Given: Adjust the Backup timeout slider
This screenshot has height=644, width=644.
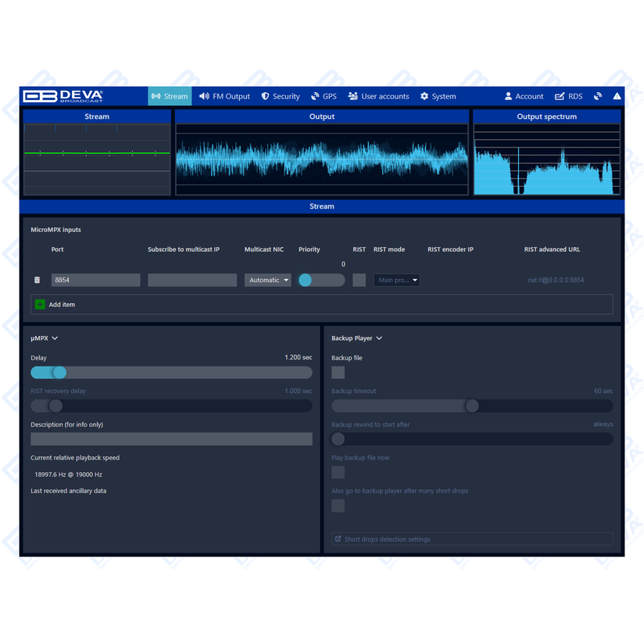Looking at the screenshot, I should click(x=472, y=406).
